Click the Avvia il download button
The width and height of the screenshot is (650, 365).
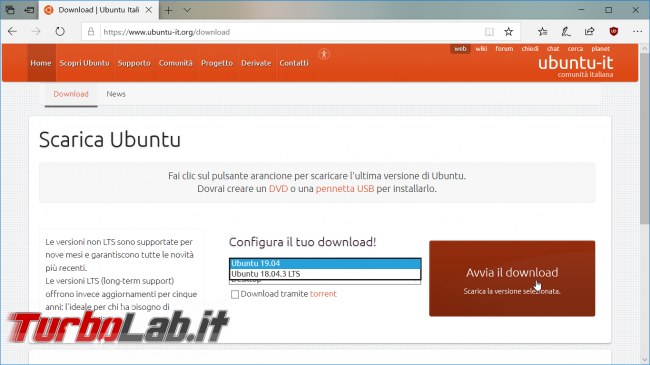(512, 278)
